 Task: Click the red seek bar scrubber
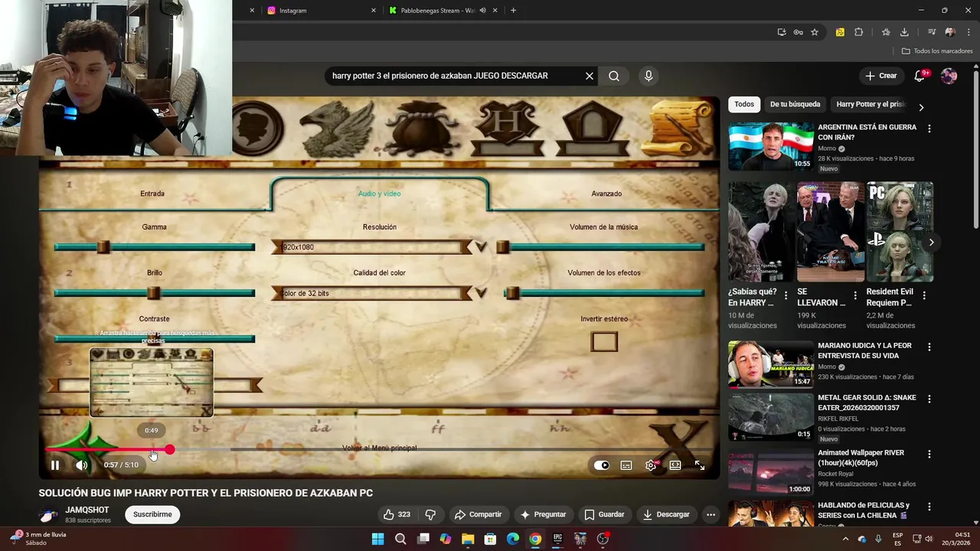point(169,450)
